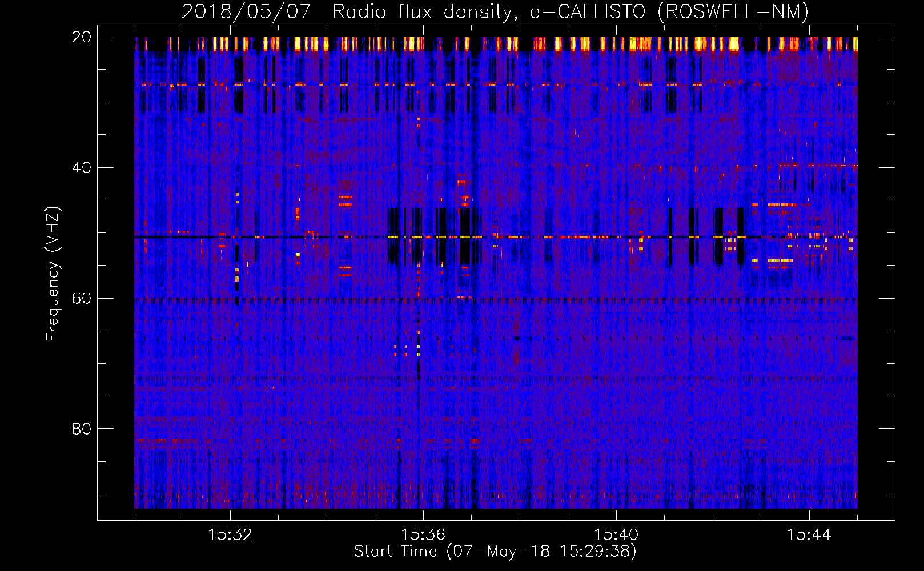
Task: Select the 80 MHz frequency axis label
Action: tap(81, 429)
